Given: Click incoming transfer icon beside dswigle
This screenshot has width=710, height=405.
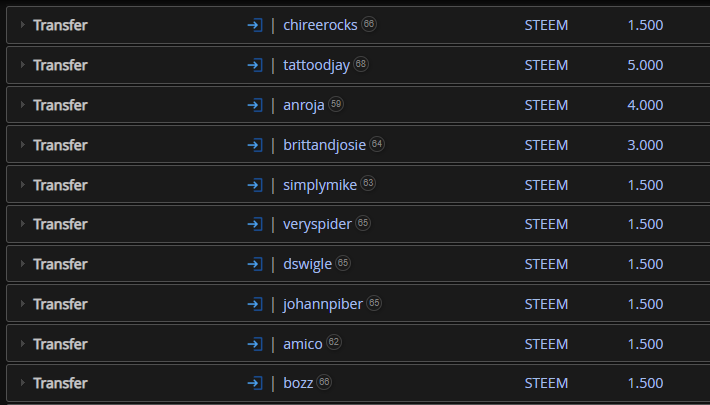Looking at the screenshot, I should (255, 264).
